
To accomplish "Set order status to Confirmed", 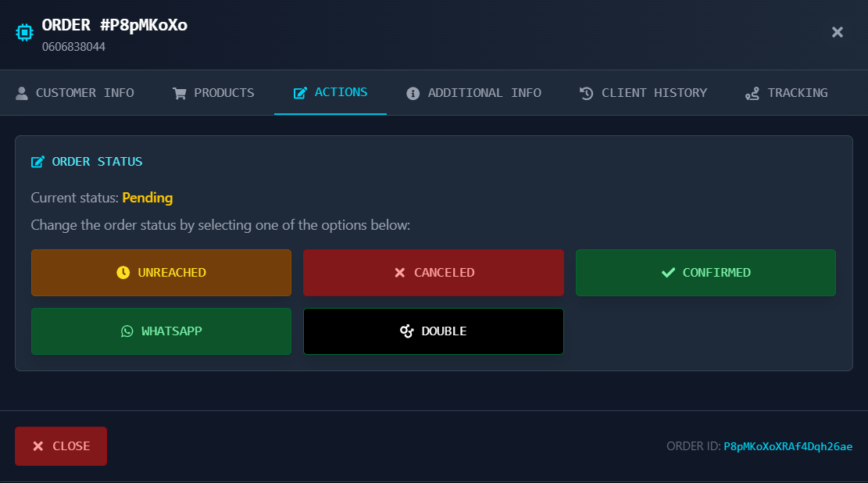I will pyautogui.click(x=705, y=273).
